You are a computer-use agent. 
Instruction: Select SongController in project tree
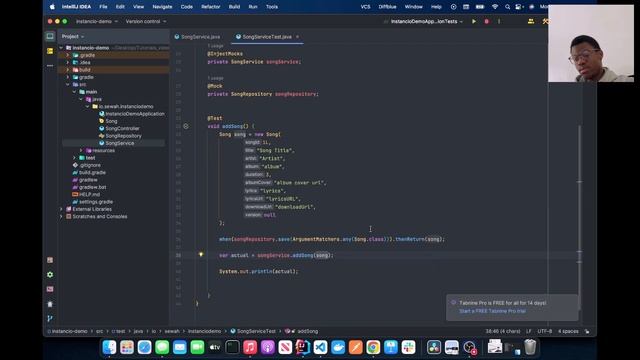click(x=119, y=129)
